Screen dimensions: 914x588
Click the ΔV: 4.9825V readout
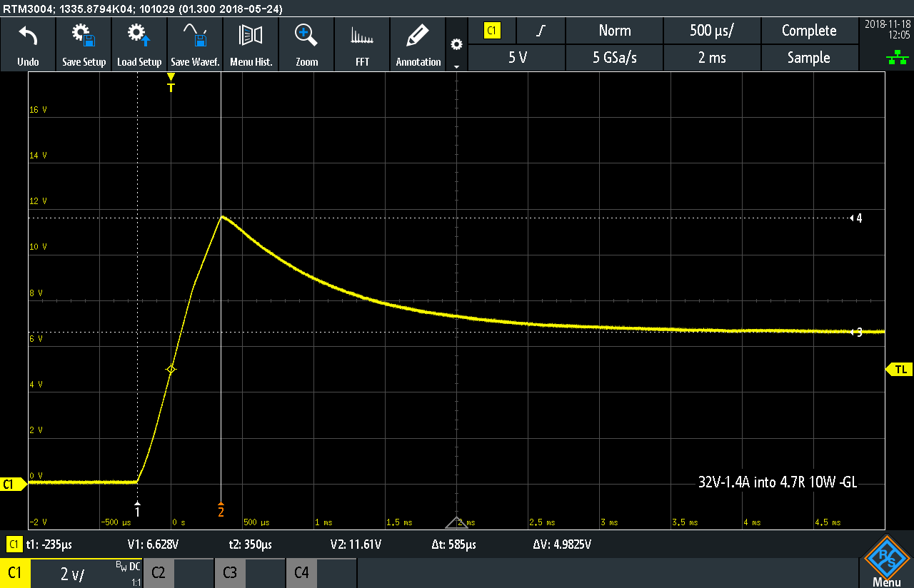(x=562, y=544)
